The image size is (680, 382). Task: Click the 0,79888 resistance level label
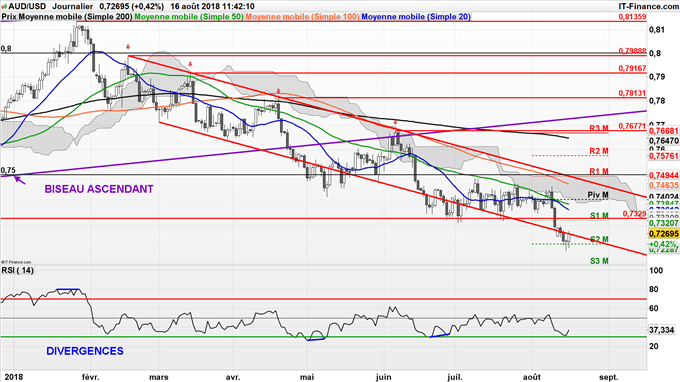coord(632,51)
